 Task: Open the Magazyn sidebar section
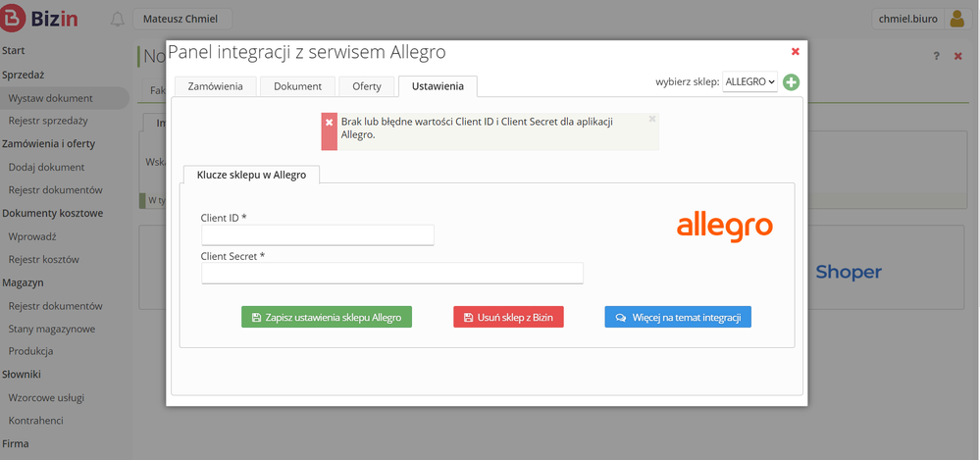pos(24,282)
